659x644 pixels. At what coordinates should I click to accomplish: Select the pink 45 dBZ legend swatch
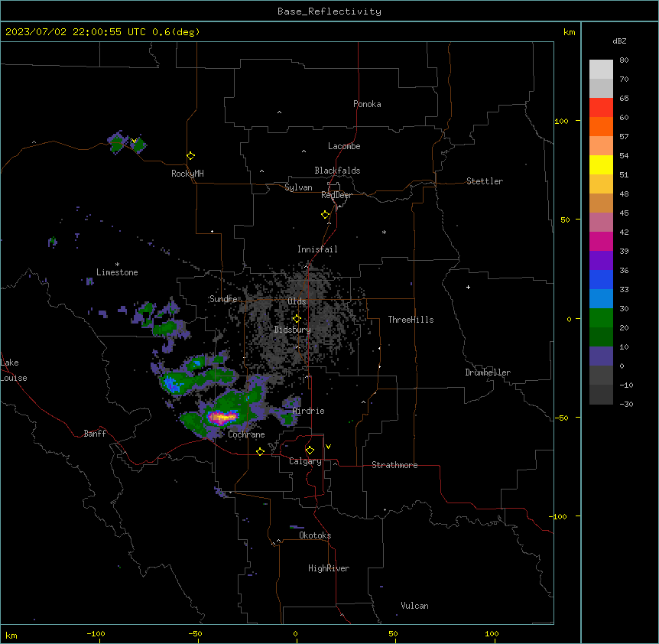(601, 223)
